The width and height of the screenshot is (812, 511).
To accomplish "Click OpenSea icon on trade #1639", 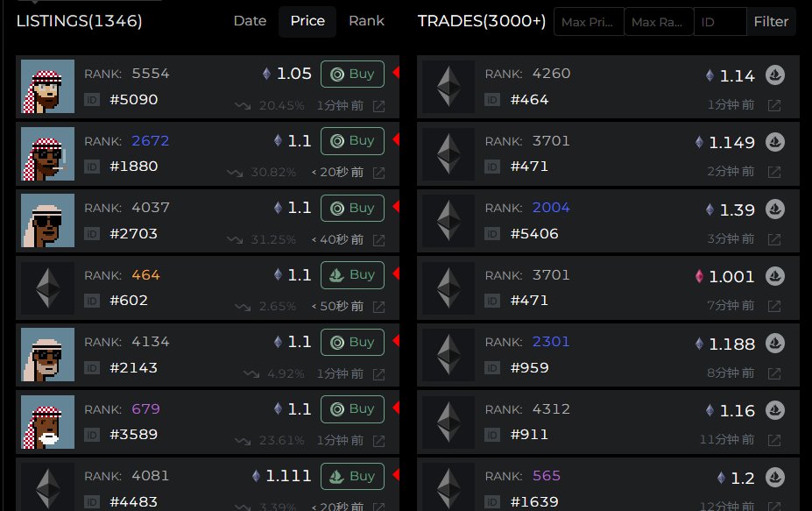I will (775, 478).
